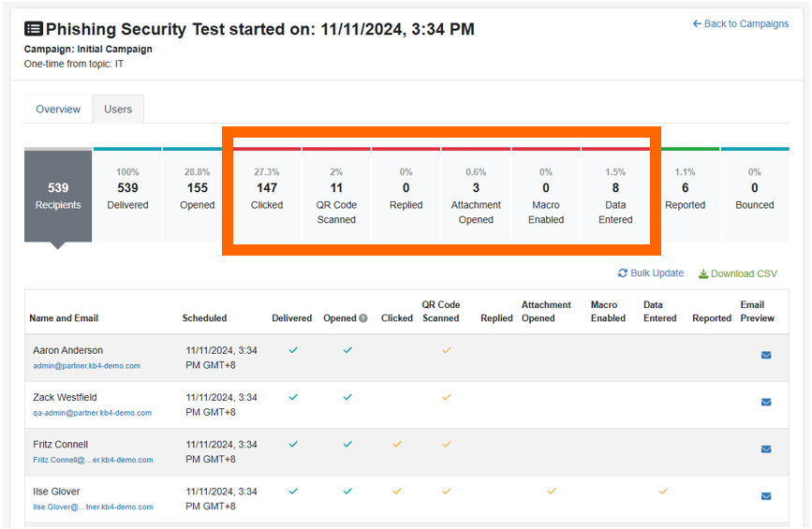812x529 pixels.
Task: Click the Download CSV arrow icon
Action: pos(703,273)
